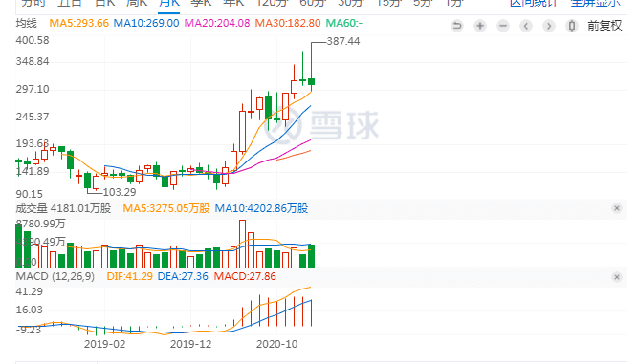
Task: Select the 月K monthly candlestick tab
Action: pos(169,3)
